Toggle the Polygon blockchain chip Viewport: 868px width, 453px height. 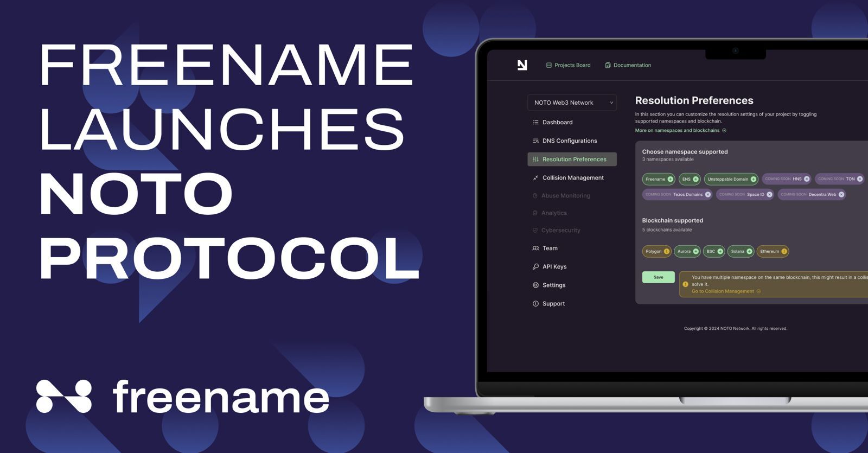click(x=657, y=251)
